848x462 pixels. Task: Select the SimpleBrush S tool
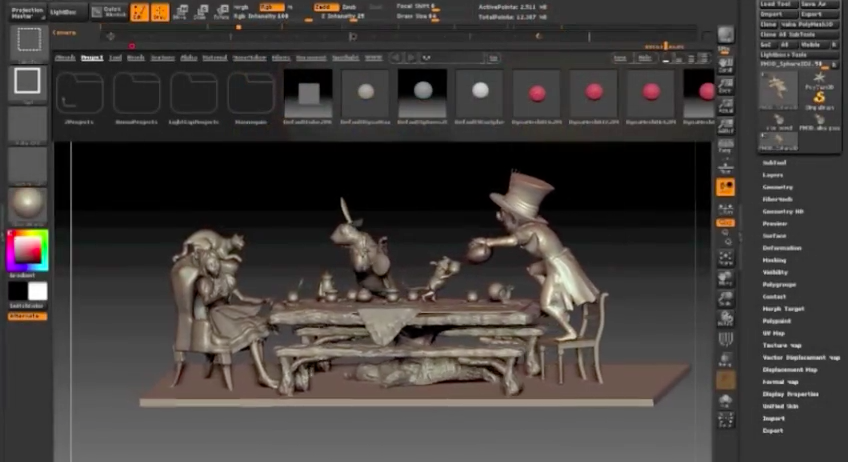[819, 100]
